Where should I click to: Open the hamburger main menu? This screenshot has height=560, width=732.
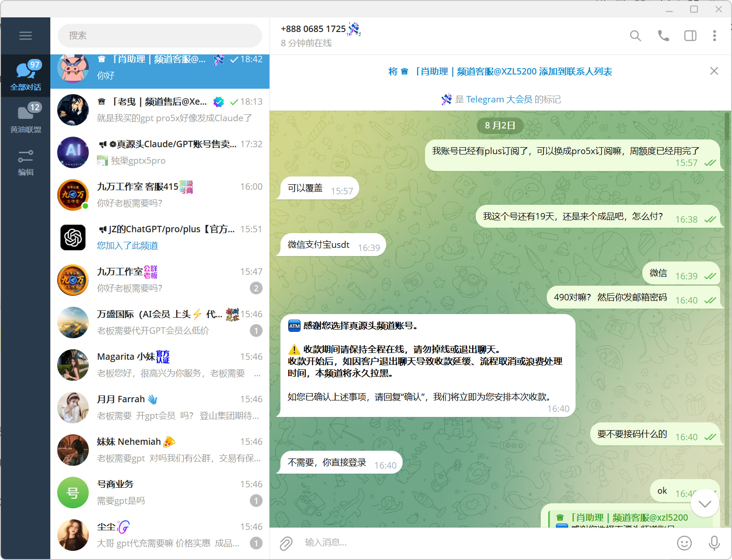click(26, 36)
